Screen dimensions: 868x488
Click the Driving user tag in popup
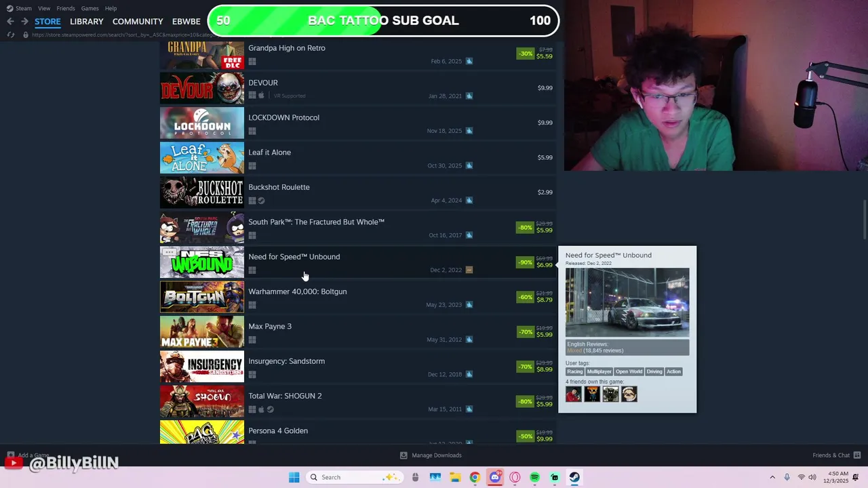[x=654, y=371]
